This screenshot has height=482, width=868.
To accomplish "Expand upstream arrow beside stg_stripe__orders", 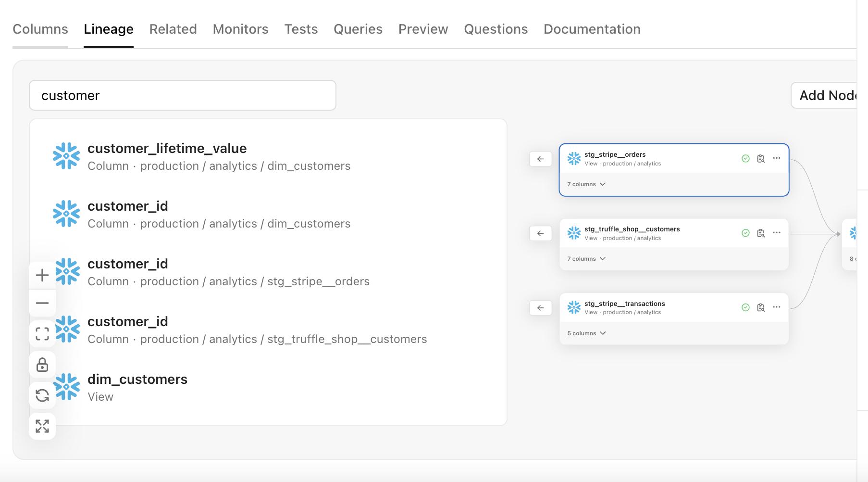I will [541, 159].
